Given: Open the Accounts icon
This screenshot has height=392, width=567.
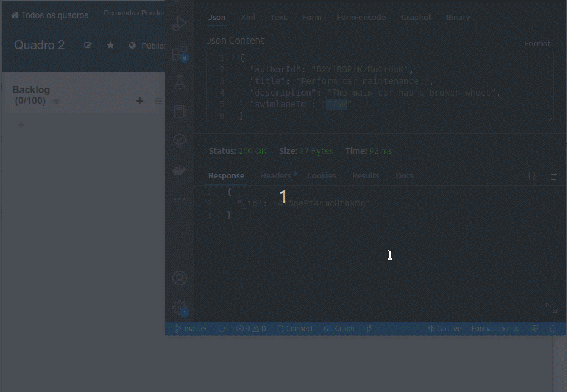Looking at the screenshot, I should pos(180,278).
